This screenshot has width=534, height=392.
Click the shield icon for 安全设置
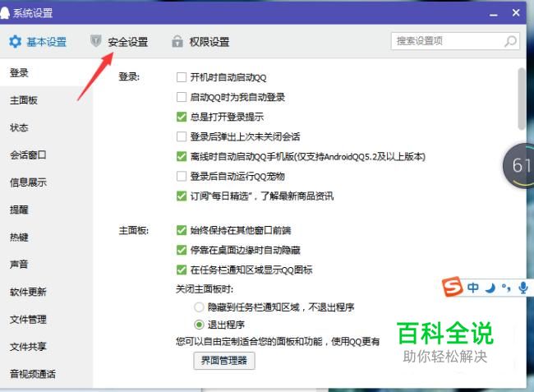[95, 41]
